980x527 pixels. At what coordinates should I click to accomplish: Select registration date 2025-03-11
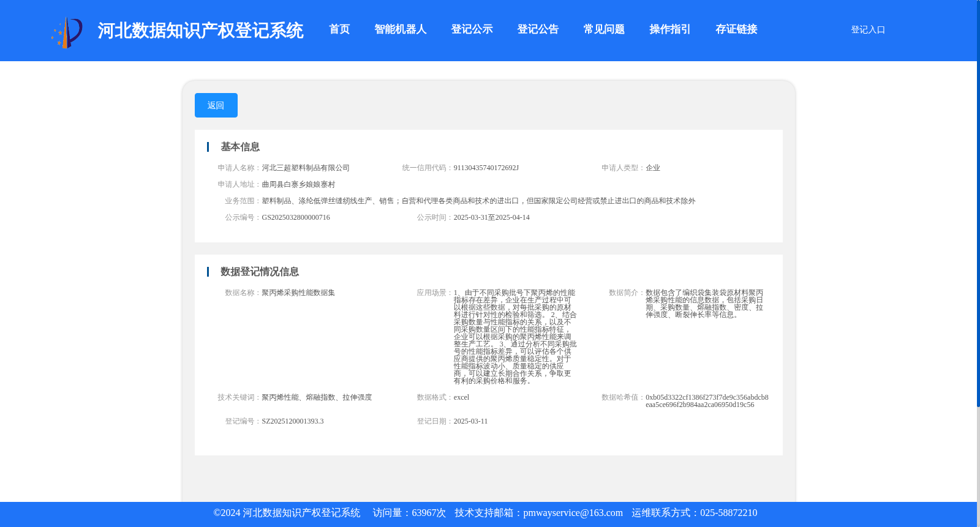[470, 421]
